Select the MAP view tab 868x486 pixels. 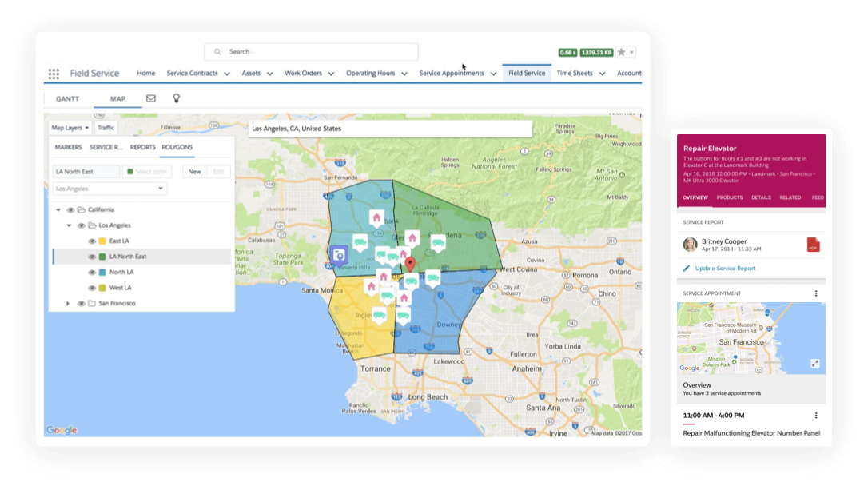point(117,98)
